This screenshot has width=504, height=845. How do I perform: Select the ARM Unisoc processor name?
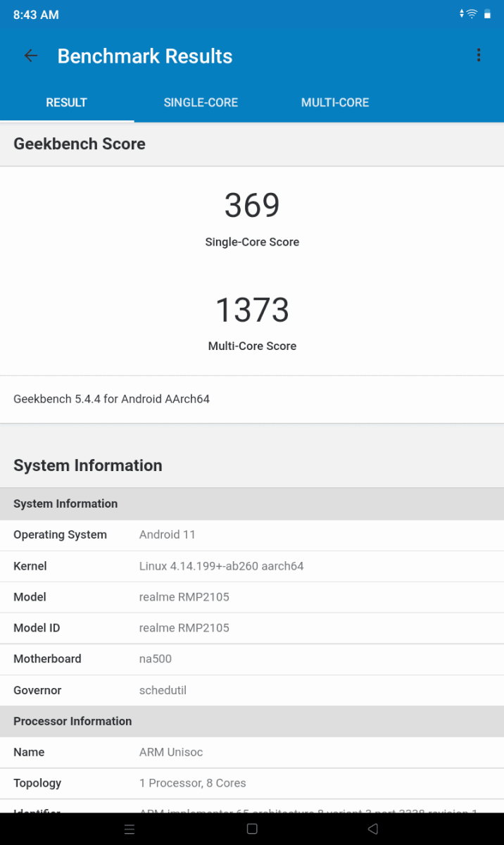point(171,753)
